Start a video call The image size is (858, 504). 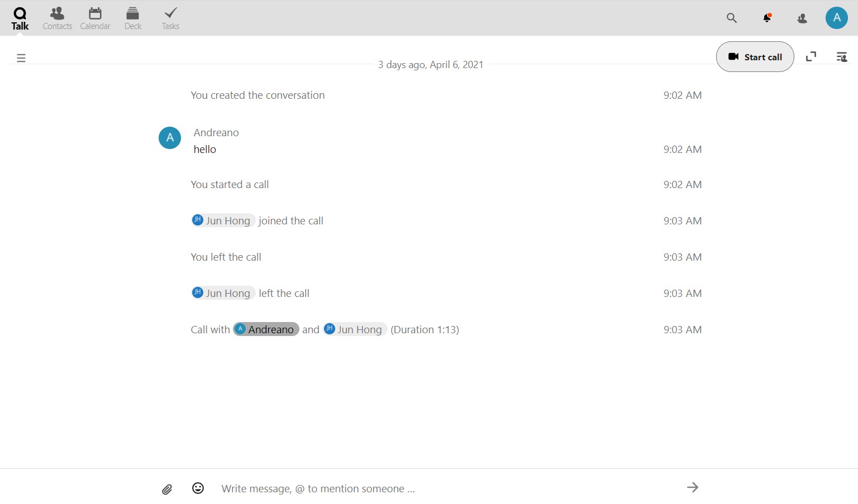click(755, 57)
